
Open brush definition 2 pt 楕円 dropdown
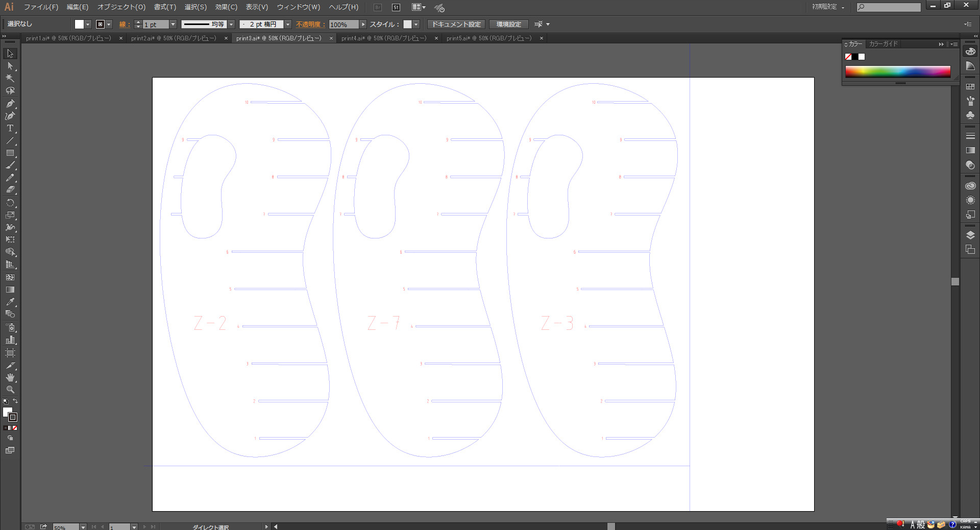tap(288, 25)
